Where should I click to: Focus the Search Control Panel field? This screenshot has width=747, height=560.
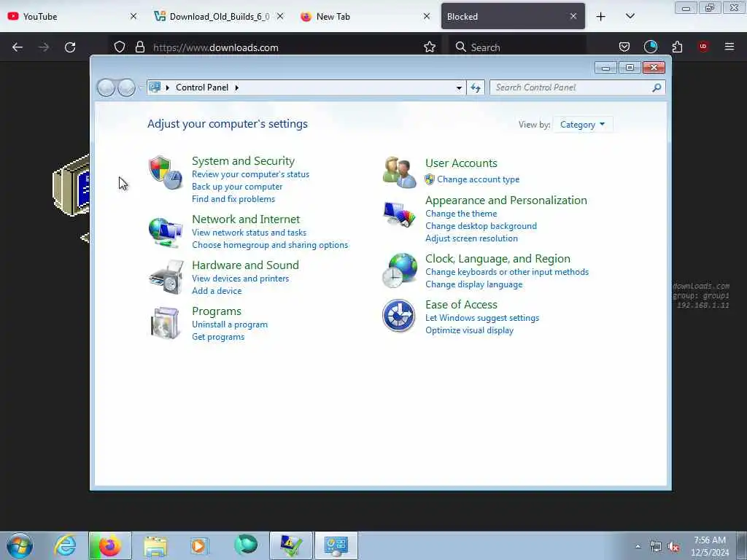577,87
